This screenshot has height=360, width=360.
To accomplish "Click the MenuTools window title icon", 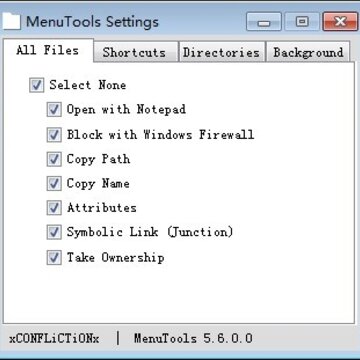I will 11,22.
